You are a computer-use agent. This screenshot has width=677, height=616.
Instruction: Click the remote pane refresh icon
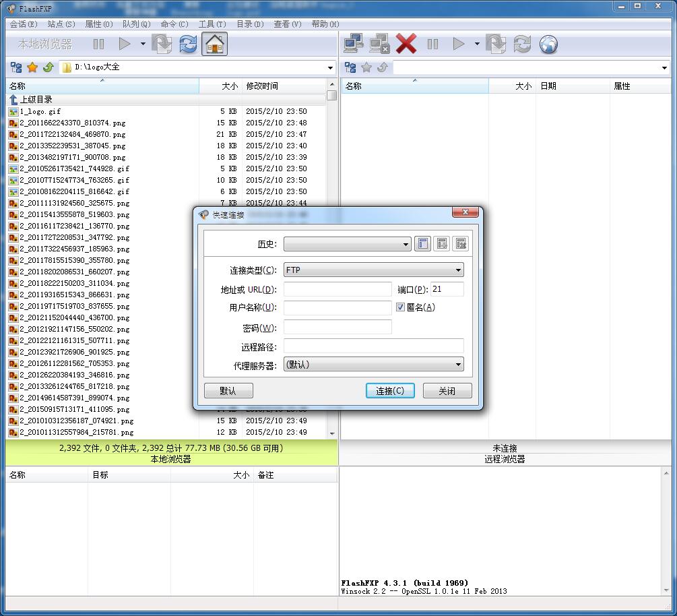[522, 44]
